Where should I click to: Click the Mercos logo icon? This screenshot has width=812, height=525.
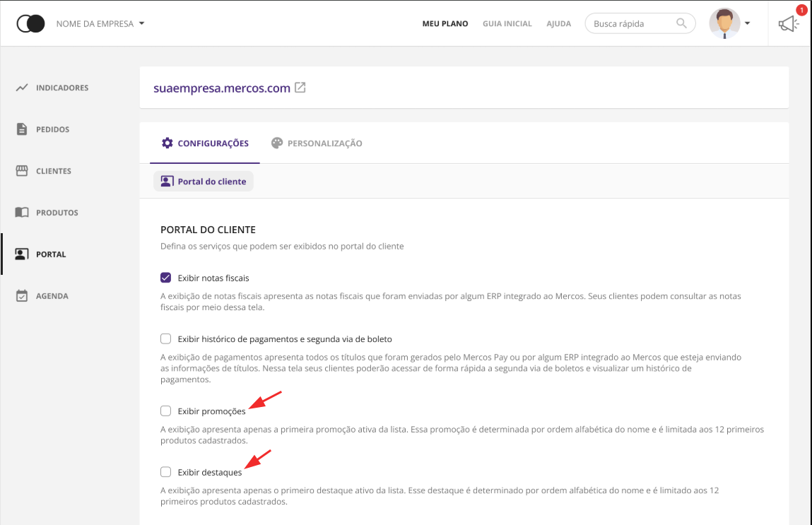coord(30,24)
